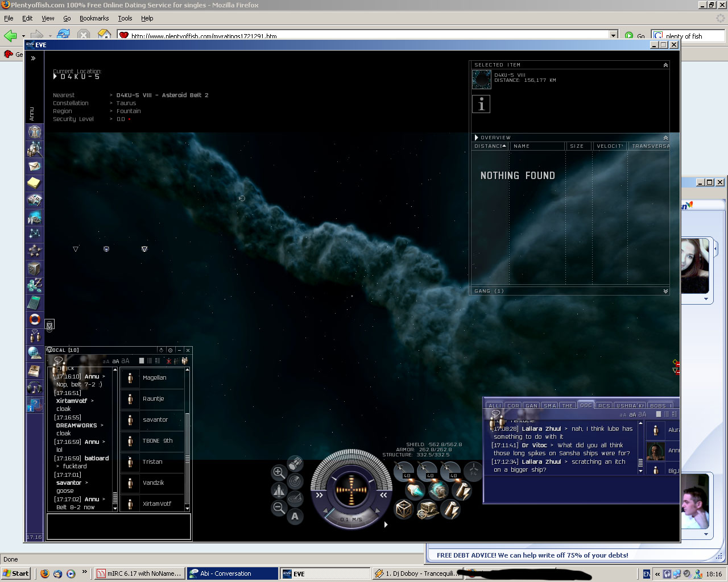Click the red lifebuoy help icon
The image size is (728, 582).
tap(35, 319)
